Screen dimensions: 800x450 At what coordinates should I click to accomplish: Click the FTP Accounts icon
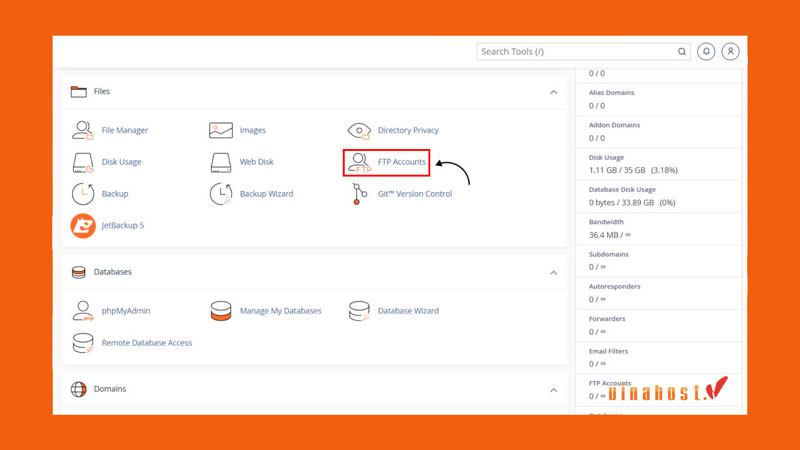pos(359,162)
